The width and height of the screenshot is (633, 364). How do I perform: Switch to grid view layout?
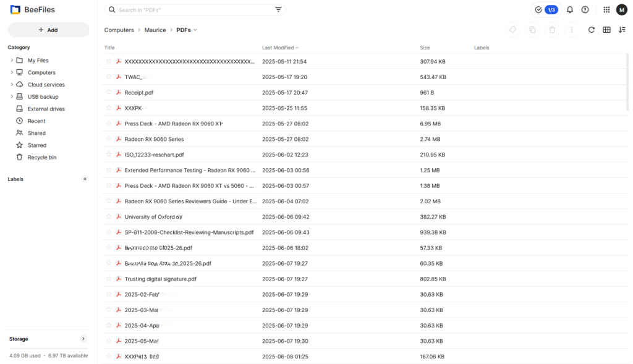click(x=606, y=29)
